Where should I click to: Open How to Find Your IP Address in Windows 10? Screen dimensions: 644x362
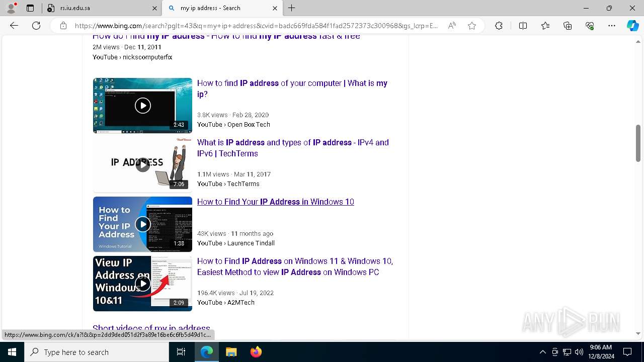[x=276, y=202]
